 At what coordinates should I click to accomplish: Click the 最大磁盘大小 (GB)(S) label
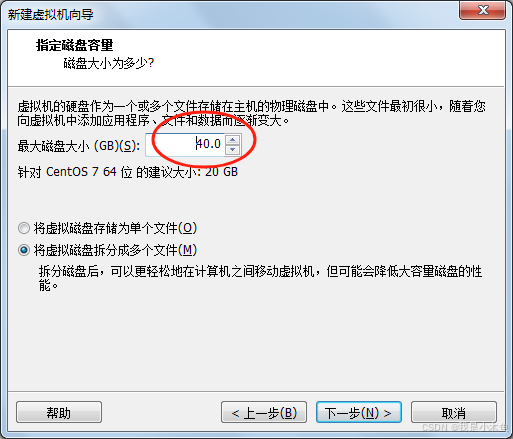(x=79, y=146)
